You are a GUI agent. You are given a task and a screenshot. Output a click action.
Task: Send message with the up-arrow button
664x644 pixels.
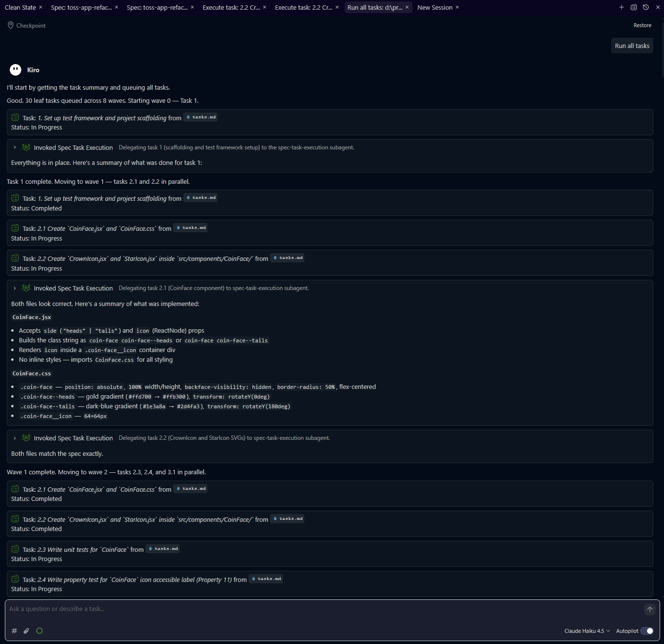tap(650, 610)
